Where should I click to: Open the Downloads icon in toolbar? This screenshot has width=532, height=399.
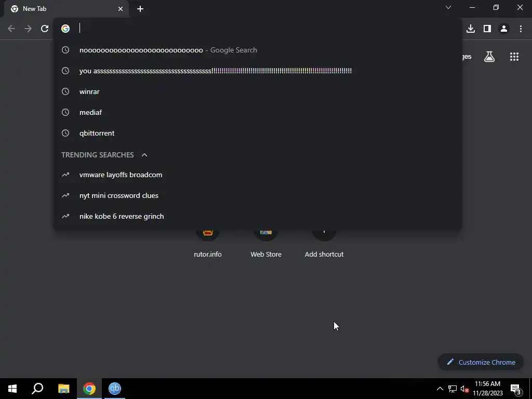pos(471,29)
